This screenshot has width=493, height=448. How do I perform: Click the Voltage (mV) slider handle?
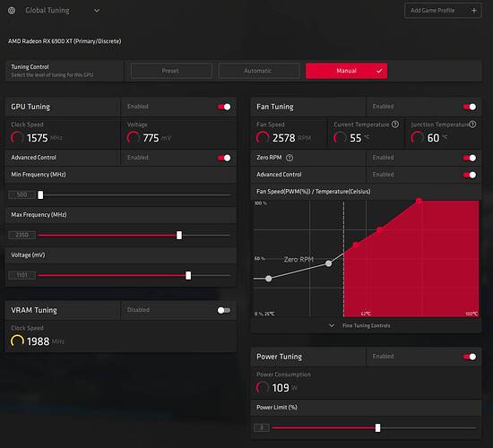tap(188, 275)
